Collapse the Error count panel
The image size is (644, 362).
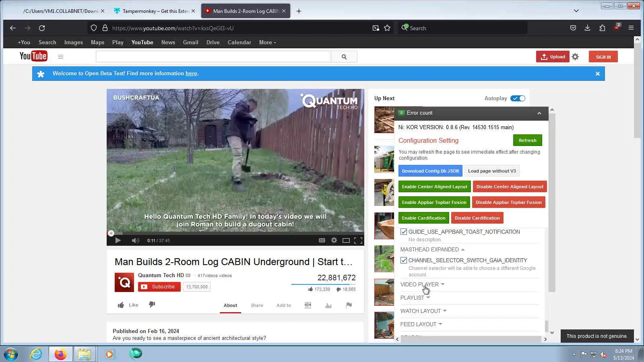point(539,113)
